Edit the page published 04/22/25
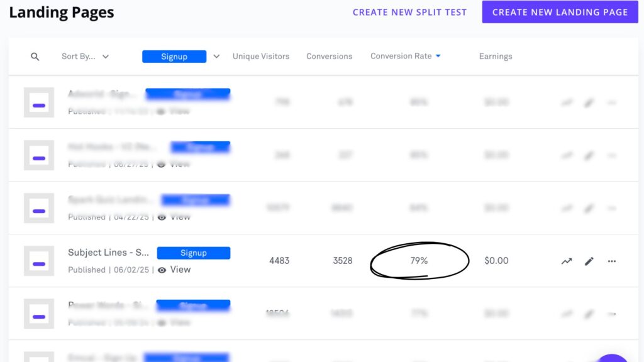This screenshot has height=362, width=644. [x=589, y=208]
